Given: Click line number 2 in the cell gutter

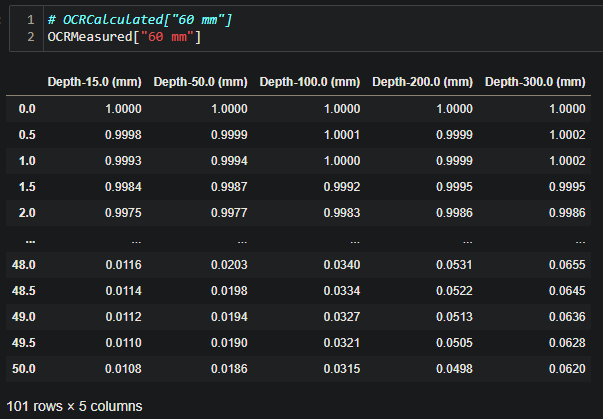Looking at the screenshot, I should click(x=31, y=37).
